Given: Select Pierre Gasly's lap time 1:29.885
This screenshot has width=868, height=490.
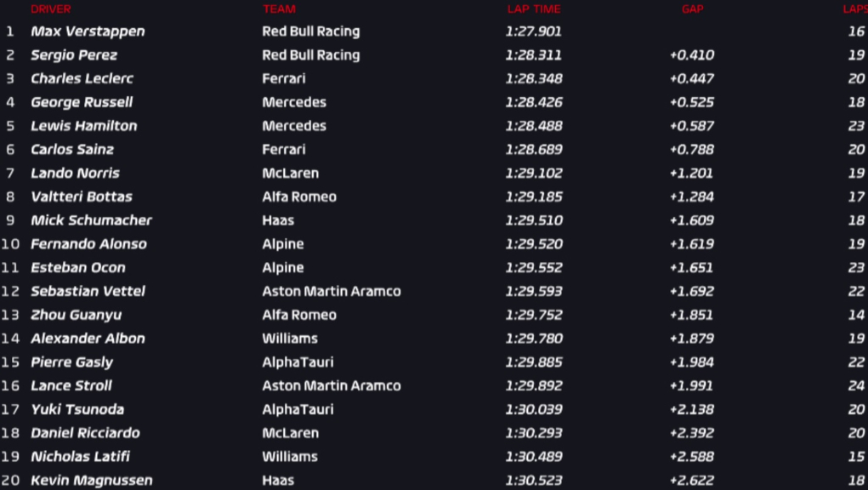Looking at the screenshot, I should (534, 362).
